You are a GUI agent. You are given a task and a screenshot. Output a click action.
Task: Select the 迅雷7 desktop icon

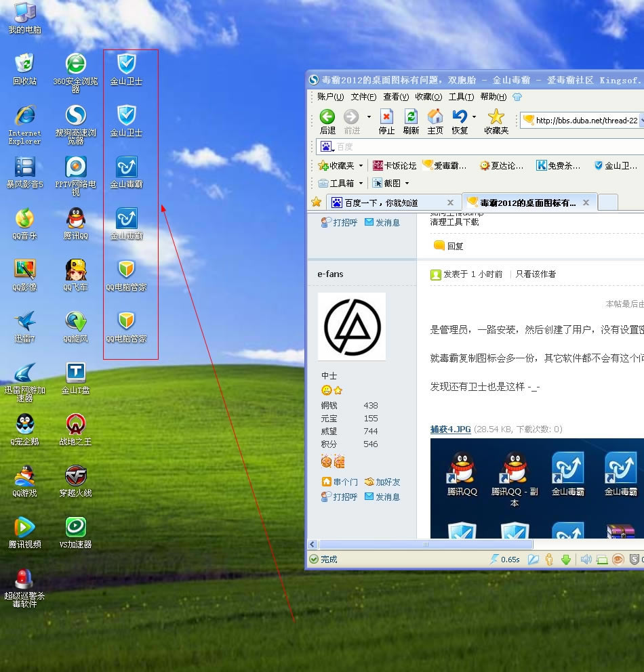point(25,327)
